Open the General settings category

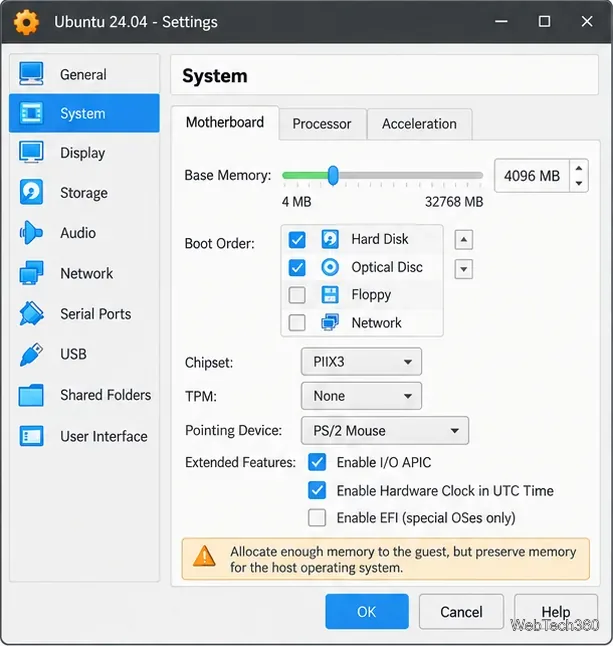(84, 74)
